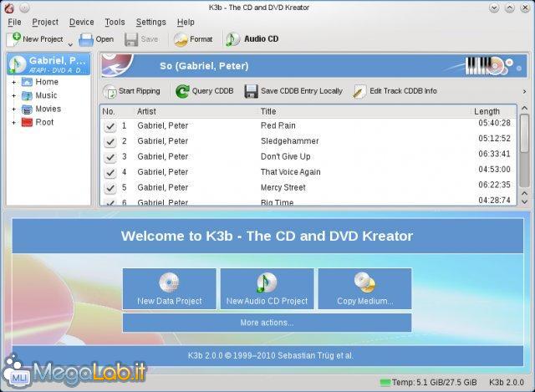Select the Gabriel, P... device entry in sidebar

(x=48, y=64)
